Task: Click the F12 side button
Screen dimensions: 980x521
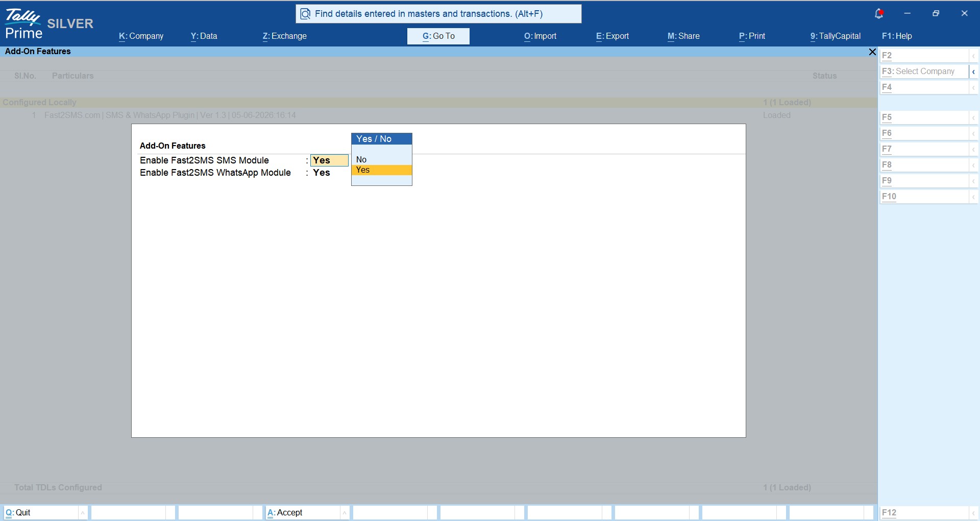Action: pyautogui.click(x=924, y=513)
